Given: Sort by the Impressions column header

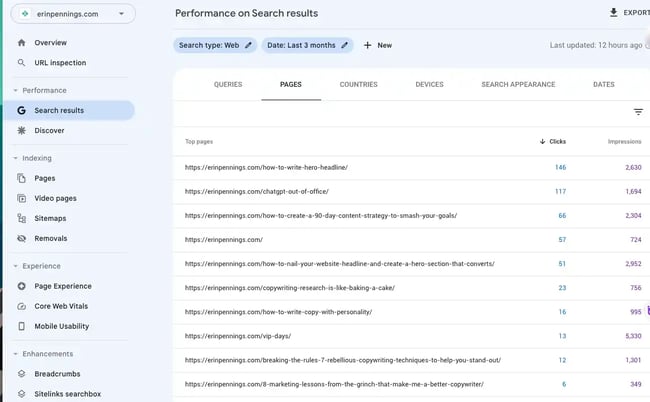Looking at the screenshot, I should pos(624,141).
